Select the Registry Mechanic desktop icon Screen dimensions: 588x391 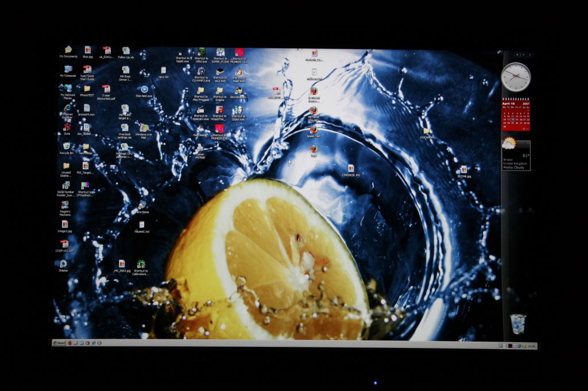coord(65,205)
